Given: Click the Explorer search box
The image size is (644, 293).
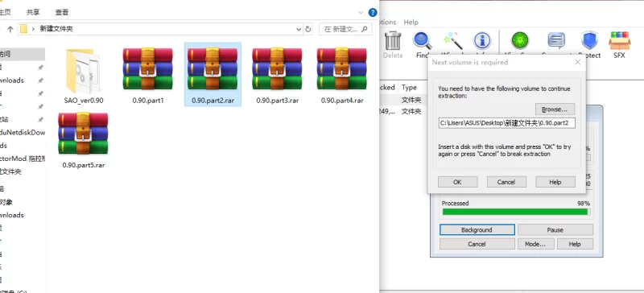Looking at the screenshot, I should (x=346, y=29).
